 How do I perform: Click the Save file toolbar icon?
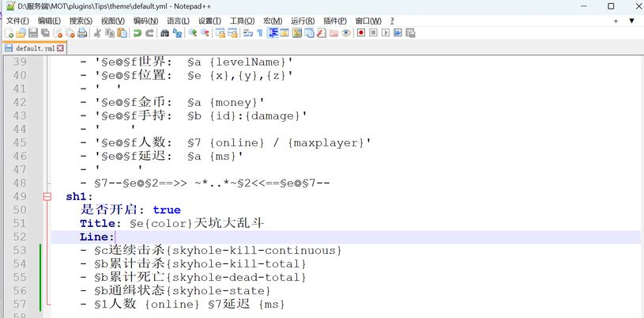33,33
